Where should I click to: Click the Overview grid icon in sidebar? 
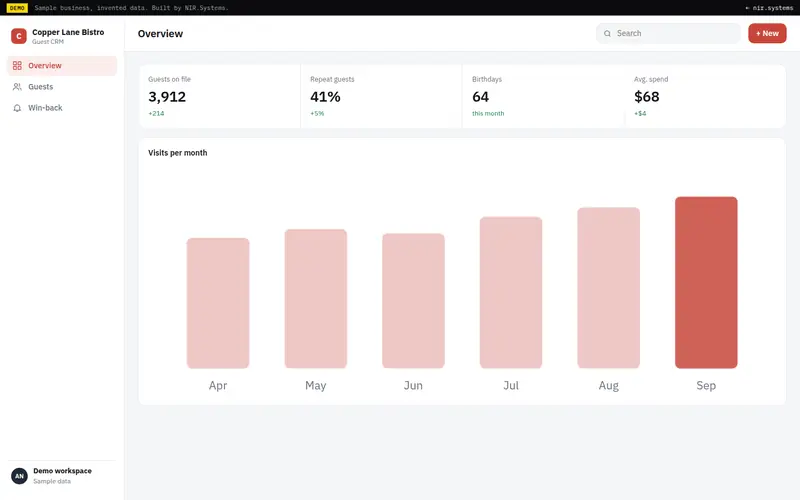[x=17, y=65]
